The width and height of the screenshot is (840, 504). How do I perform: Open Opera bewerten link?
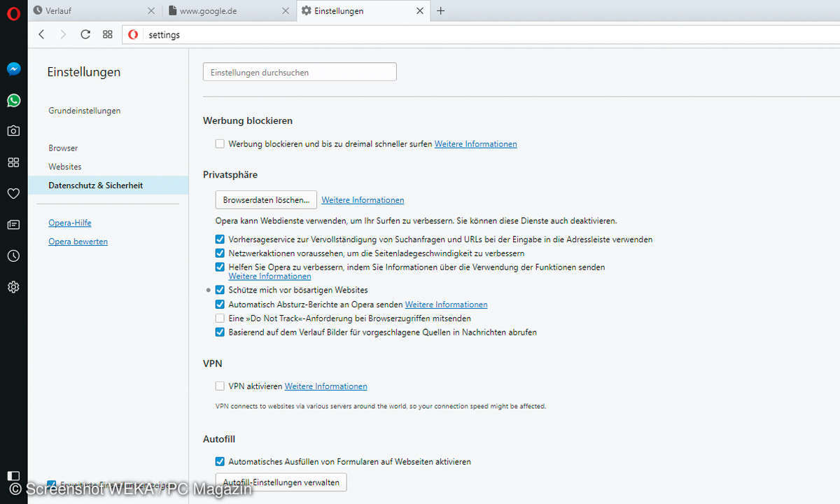point(78,241)
